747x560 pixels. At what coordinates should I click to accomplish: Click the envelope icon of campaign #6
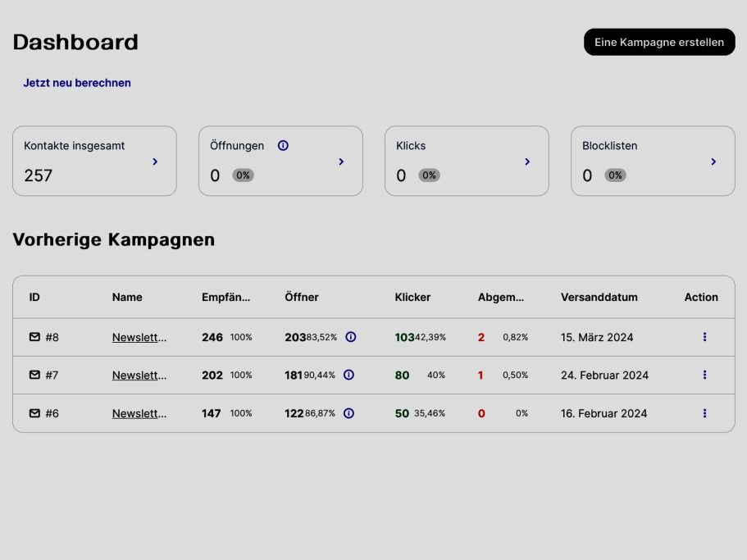pos(34,413)
